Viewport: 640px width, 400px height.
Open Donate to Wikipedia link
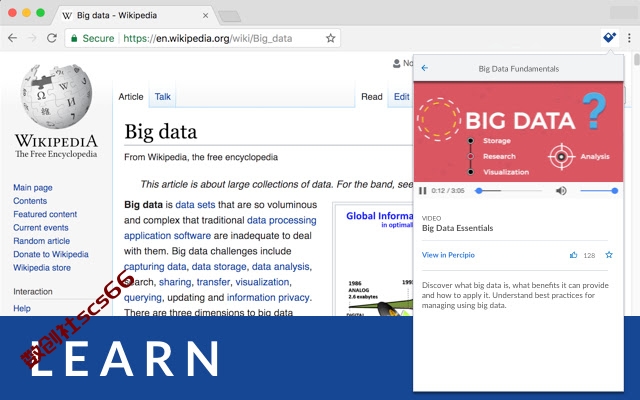point(51,254)
